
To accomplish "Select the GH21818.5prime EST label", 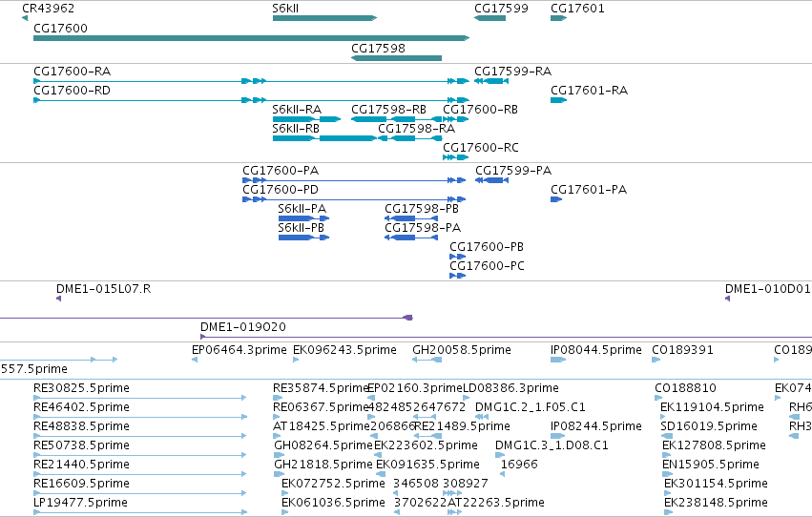I will pyautogui.click(x=323, y=465).
